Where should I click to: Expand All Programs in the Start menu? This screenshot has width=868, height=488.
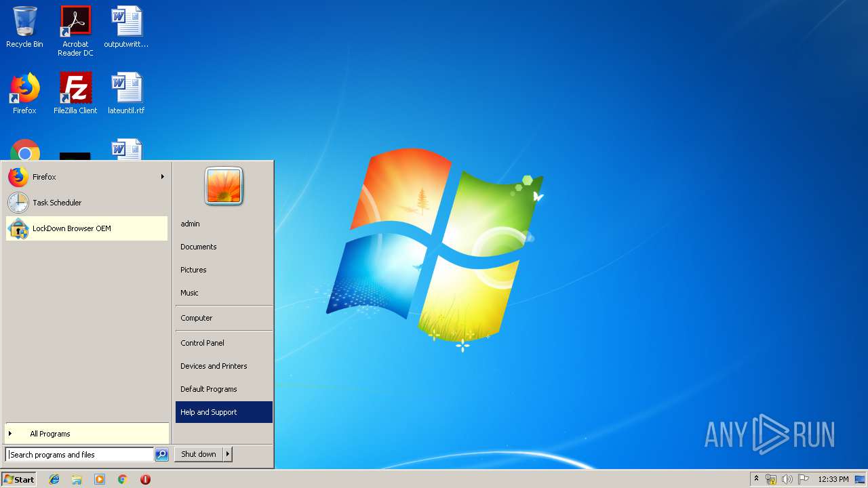87,434
